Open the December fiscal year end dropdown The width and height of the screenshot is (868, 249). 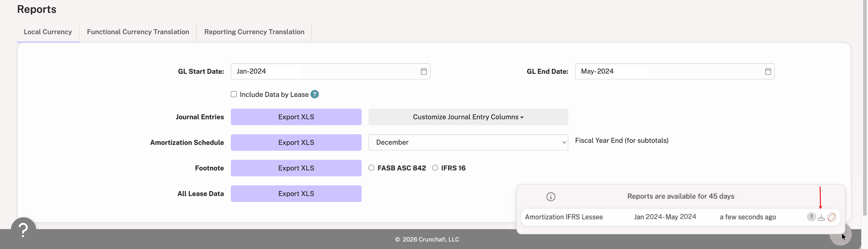(x=468, y=142)
